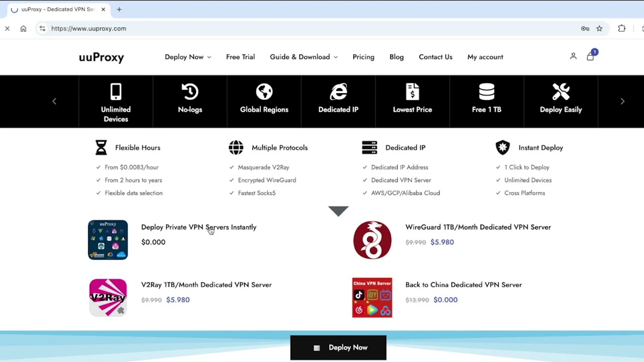Open the Pricing page
The image size is (644, 362).
(x=363, y=57)
